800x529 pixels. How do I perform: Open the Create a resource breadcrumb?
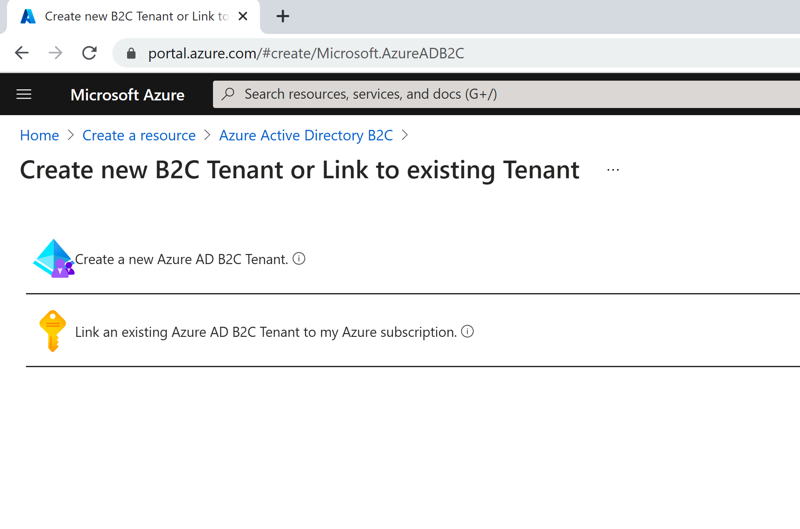tap(139, 135)
